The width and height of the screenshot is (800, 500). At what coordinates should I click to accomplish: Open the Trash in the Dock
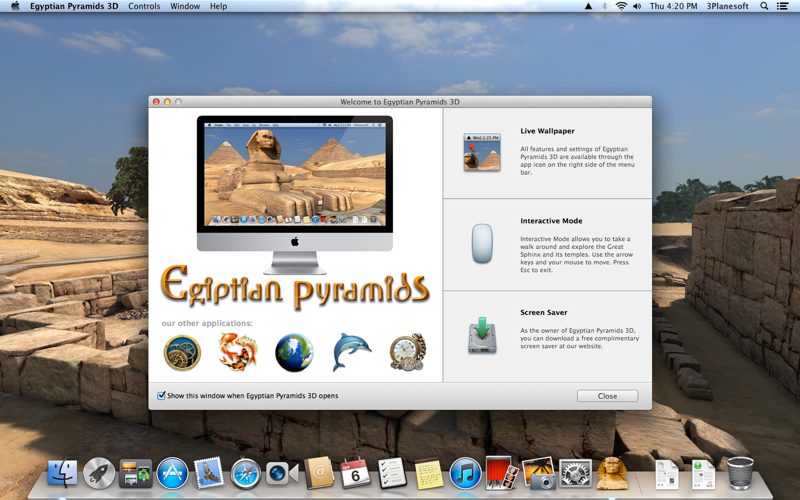point(740,473)
